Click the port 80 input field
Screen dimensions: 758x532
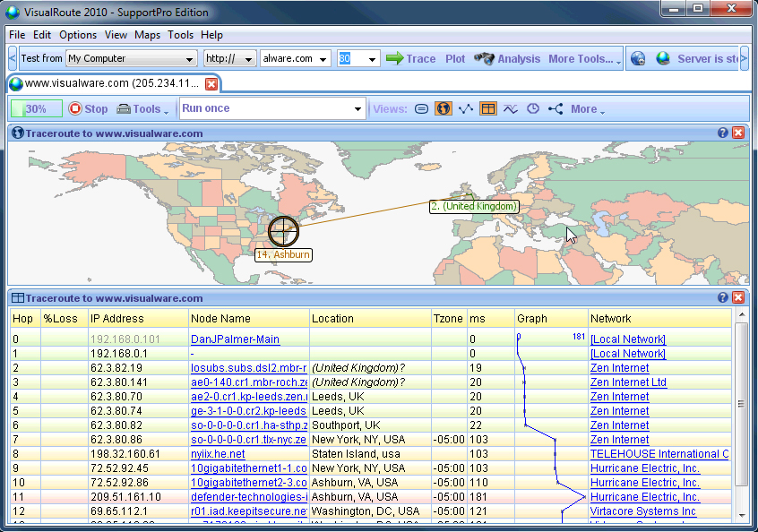click(351, 58)
